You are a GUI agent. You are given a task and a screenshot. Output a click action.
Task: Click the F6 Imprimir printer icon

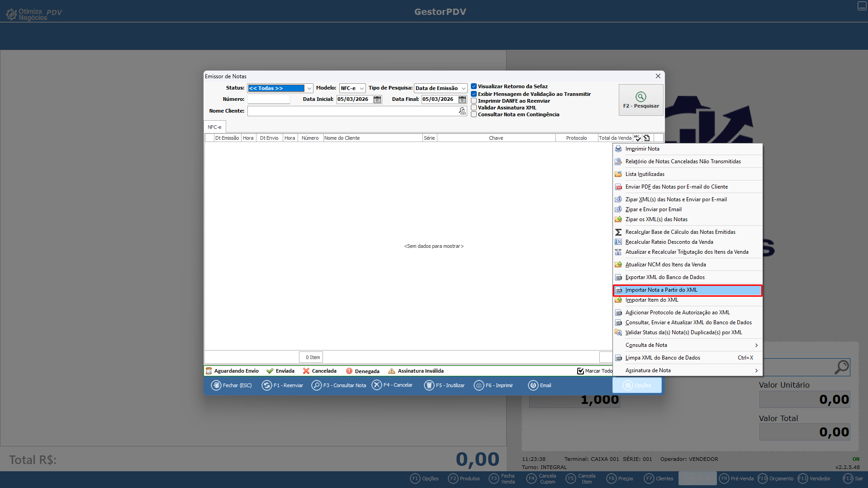479,385
